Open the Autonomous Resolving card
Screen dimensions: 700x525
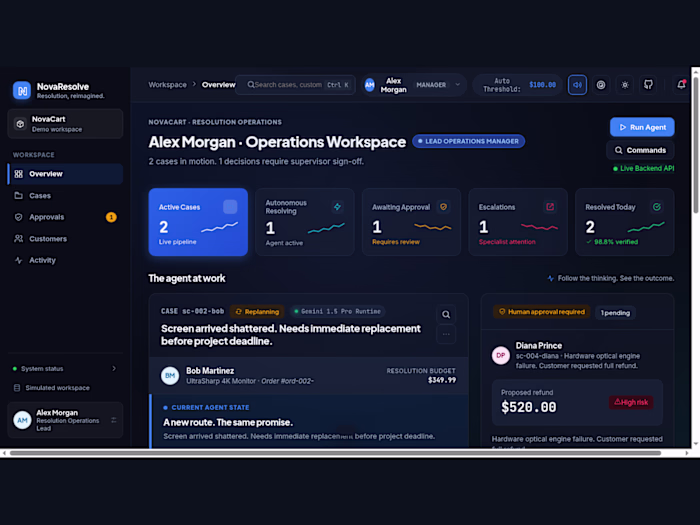pos(305,222)
